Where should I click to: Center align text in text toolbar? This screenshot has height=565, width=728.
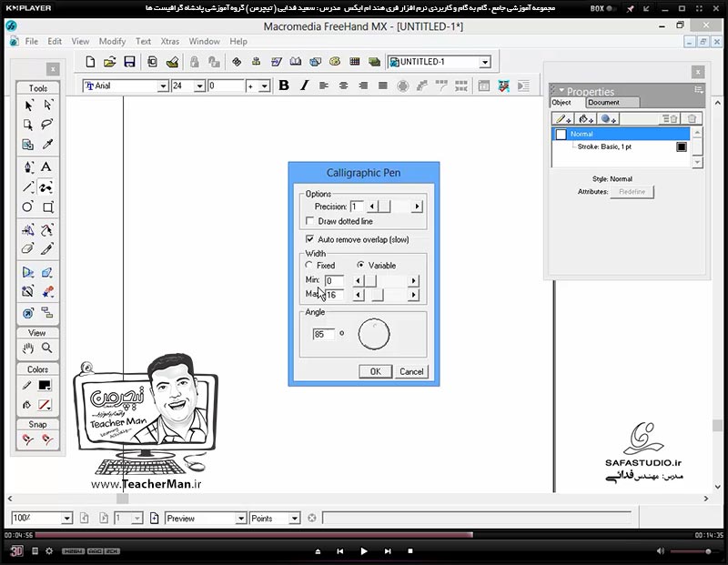tap(344, 86)
